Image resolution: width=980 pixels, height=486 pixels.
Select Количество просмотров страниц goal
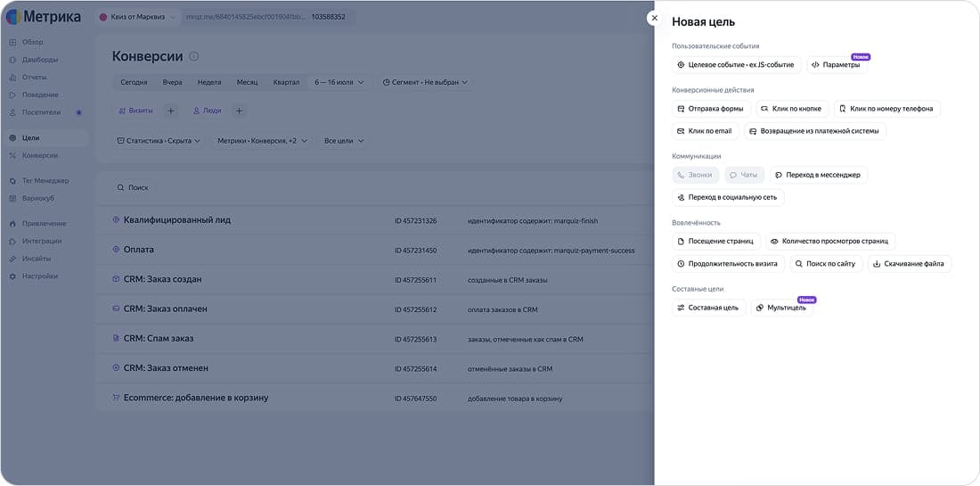pos(830,241)
